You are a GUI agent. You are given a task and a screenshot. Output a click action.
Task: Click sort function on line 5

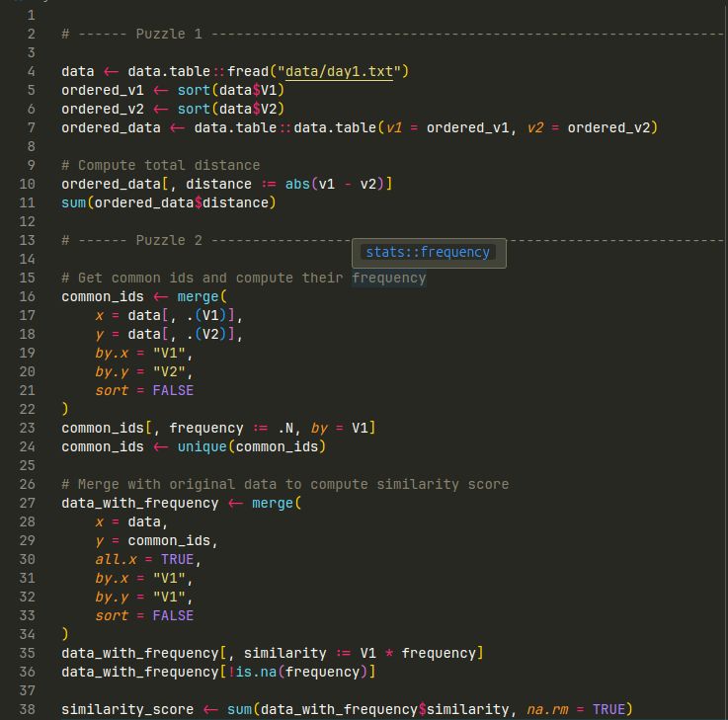pyautogui.click(x=194, y=90)
